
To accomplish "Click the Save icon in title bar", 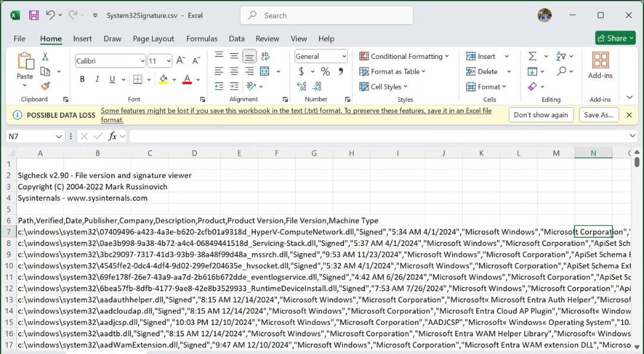I will (x=34, y=15).
